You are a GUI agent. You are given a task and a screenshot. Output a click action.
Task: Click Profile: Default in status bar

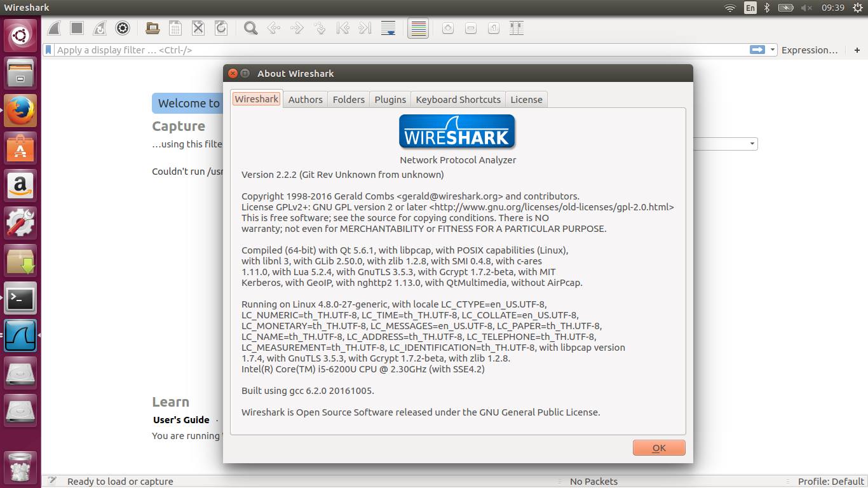[831, 481]
